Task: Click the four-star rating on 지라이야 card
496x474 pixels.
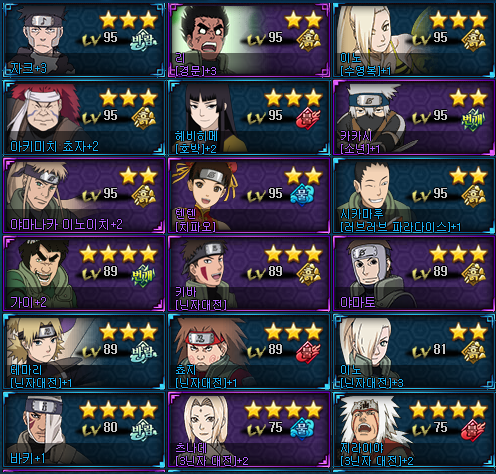Action: point(450,410)
